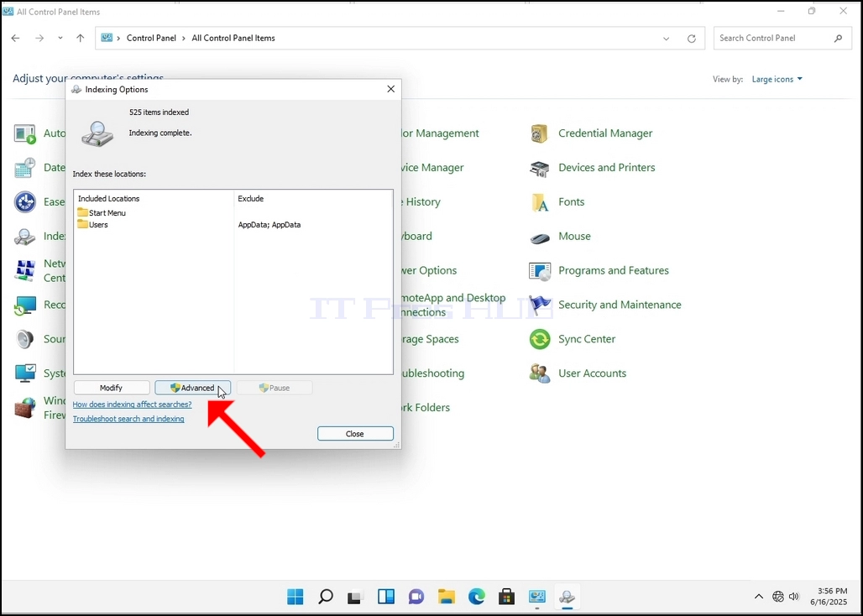Close the Indexing Options dialog with X
Screen dimensions: 863x616
(x=390, y=89)
